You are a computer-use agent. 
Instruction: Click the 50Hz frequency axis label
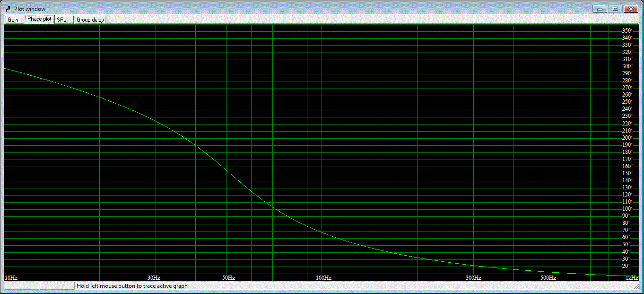click(x=229, y=277)
